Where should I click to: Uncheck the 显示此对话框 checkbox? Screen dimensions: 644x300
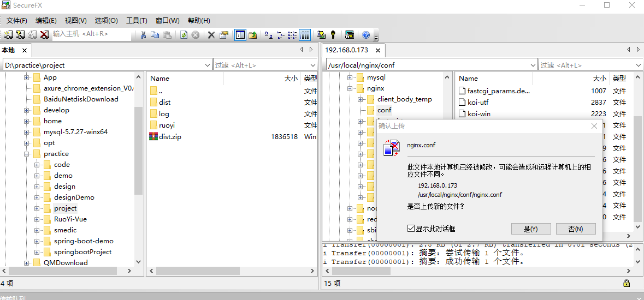411,229
